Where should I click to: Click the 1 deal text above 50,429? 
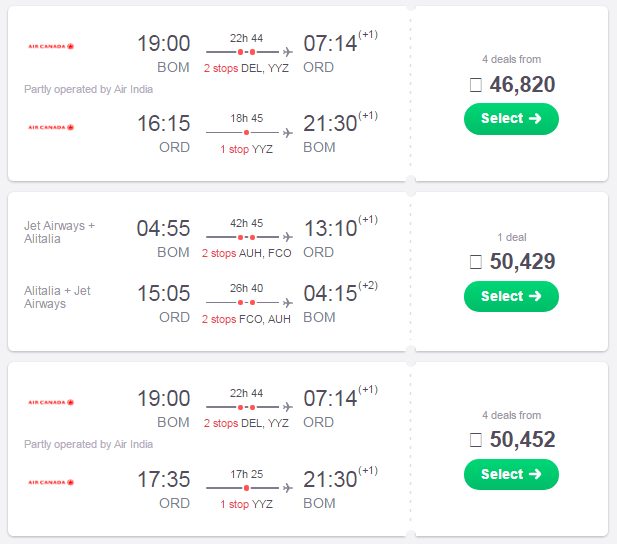click(512, 237)
